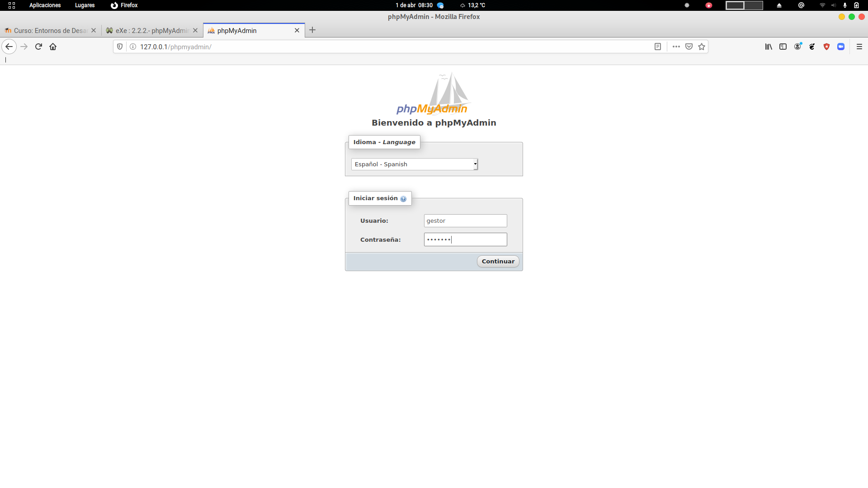Viewport: 868px width, 488px height.
Task: Click the back navigation arrow
Action: coord(9,47)
